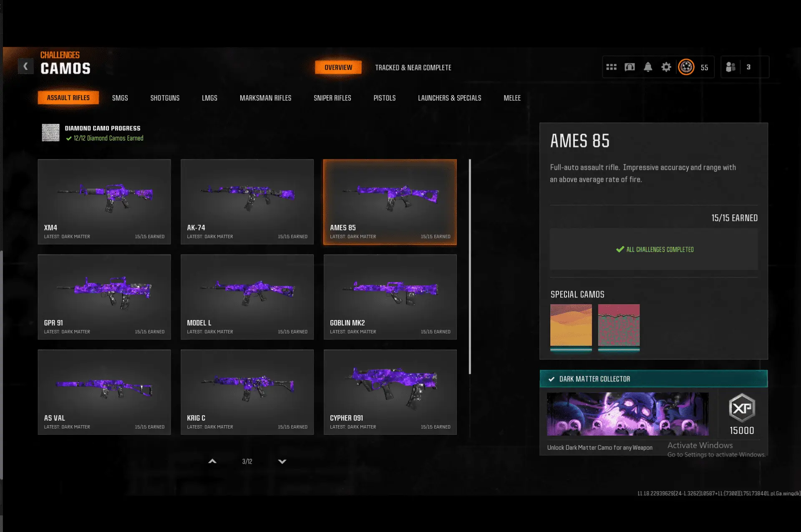Click the weapon list vertical scrollbar

click(470, 267)
